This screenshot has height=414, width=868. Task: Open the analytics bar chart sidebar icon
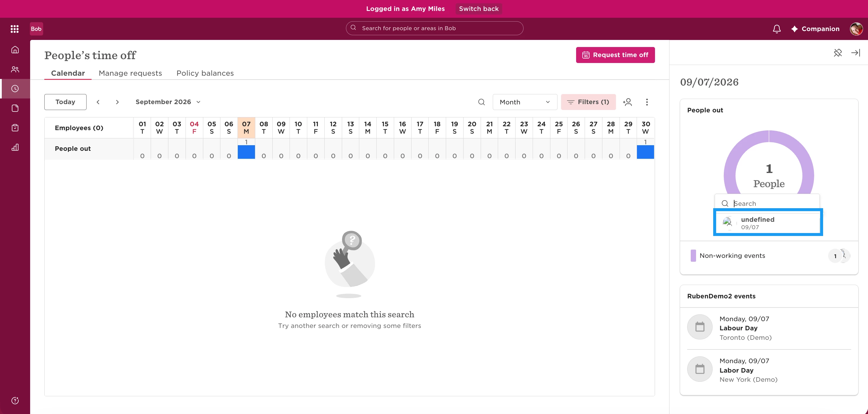tap(15, 147)
